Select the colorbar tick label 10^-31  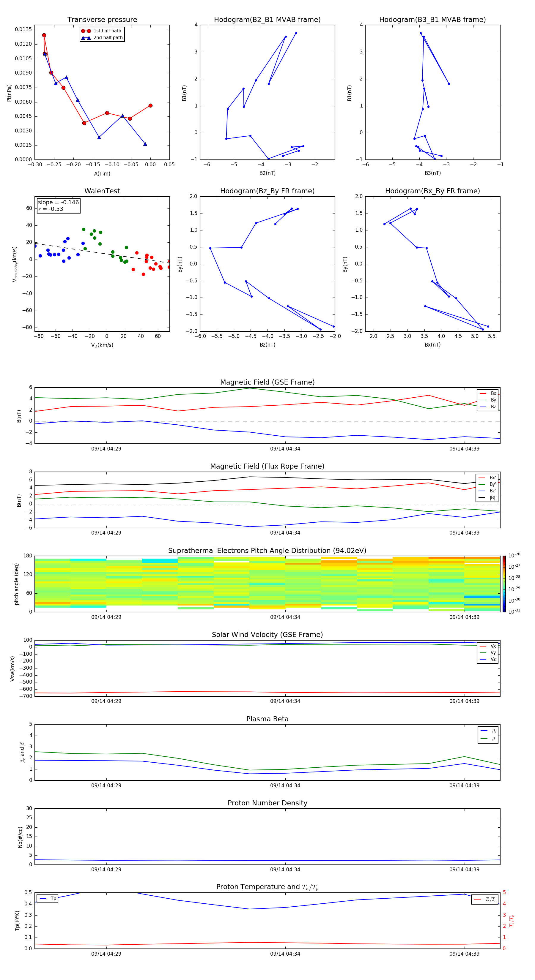coord(514,611)
